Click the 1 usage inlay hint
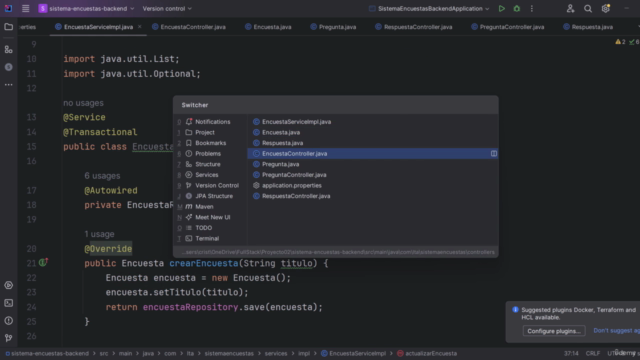The image size is (640, 360). (99, 234)
